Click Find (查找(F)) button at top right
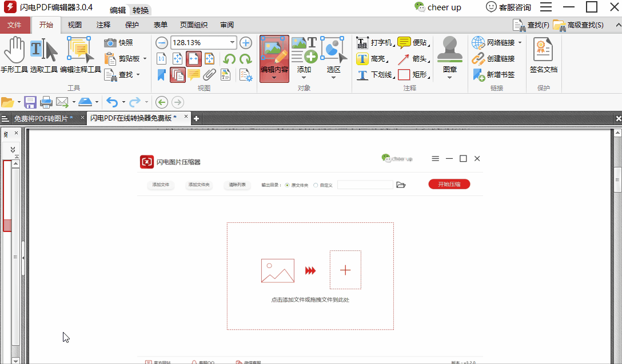 point(531,25)
